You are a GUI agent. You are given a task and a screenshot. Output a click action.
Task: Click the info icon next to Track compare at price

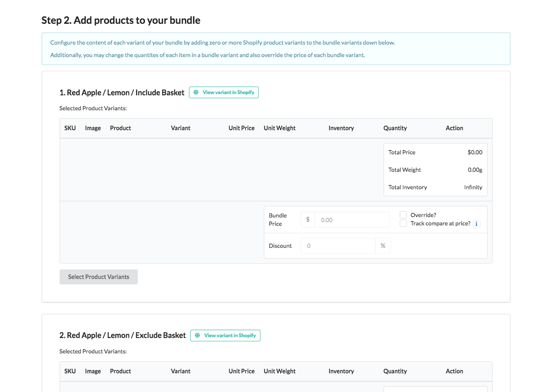click(476, 224)
